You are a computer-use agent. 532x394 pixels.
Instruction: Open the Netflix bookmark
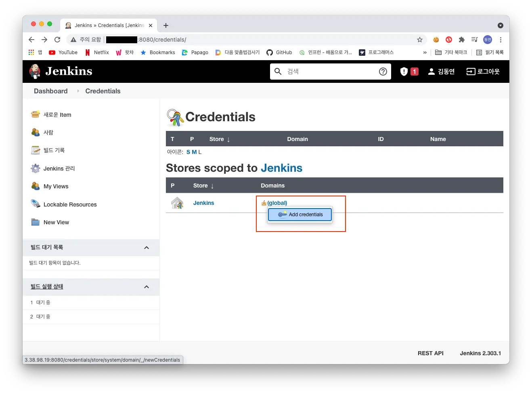coord(97,53)
